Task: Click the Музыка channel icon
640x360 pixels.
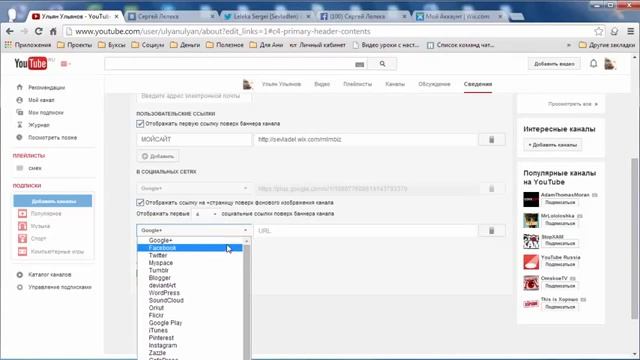Action: [x=22, y=226]
